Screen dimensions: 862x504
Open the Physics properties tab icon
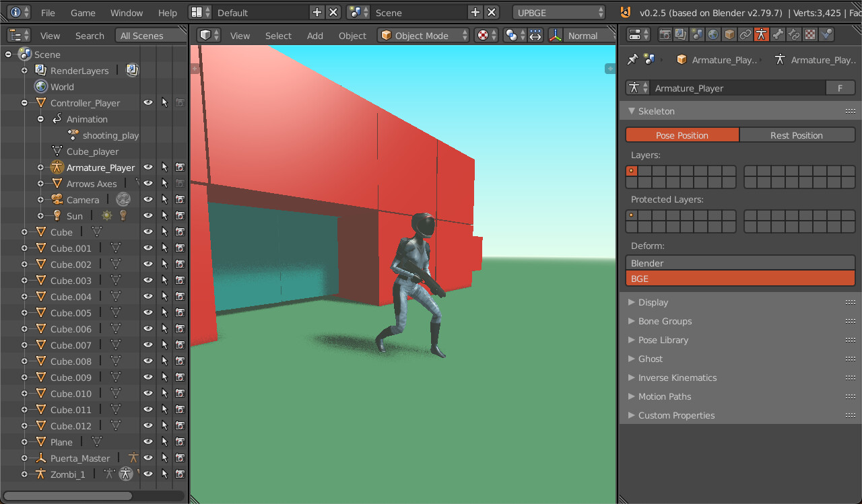(826, 35)
